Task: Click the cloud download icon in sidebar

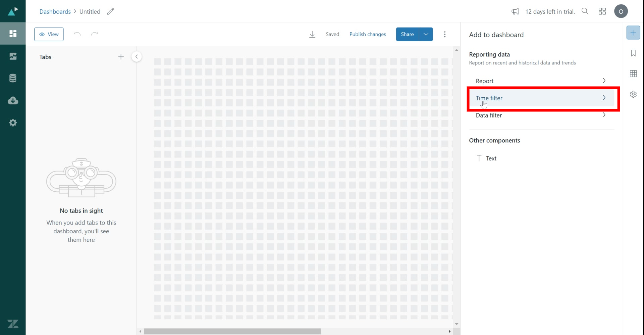Action: pos(13,100)
